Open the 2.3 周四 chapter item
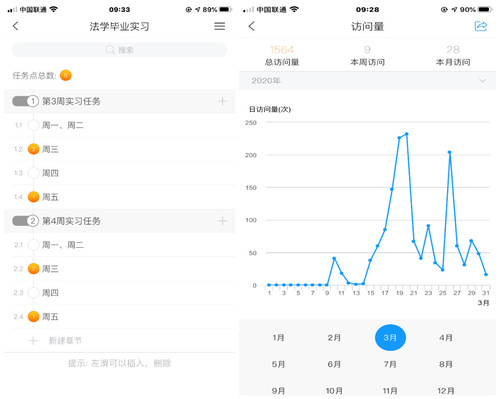Image resolution: width=499 pixels, height=399 pixels. (123, 293)
